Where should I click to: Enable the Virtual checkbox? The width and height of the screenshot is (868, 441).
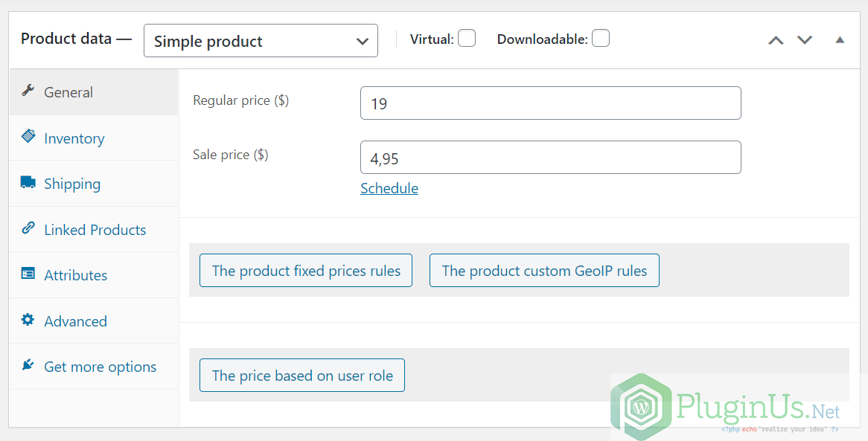coord(467,38)
